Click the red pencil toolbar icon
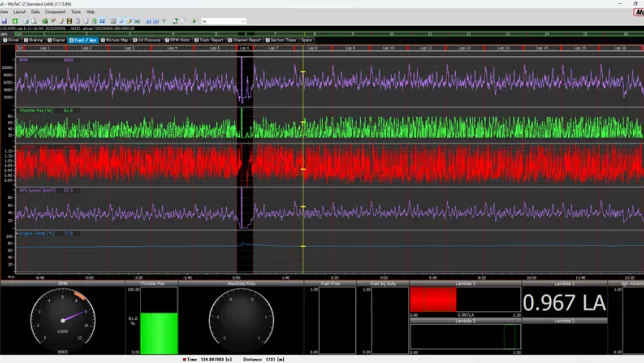644x363 pixels. (x=53, y=21)
